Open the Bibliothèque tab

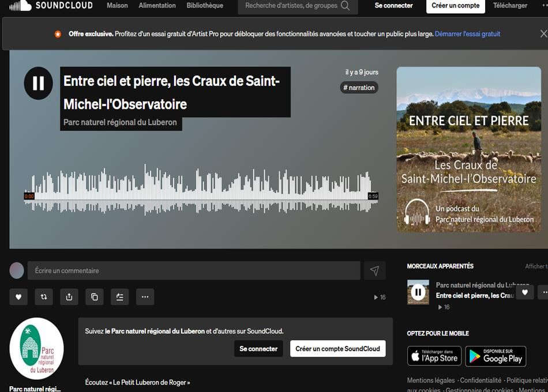(205, 6)
